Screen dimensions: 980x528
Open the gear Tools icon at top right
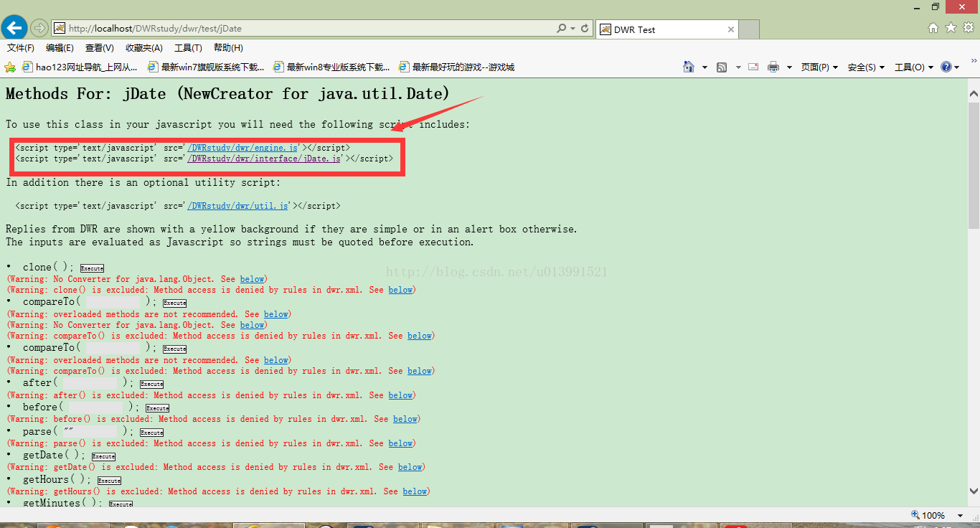[x=968, y=28]
